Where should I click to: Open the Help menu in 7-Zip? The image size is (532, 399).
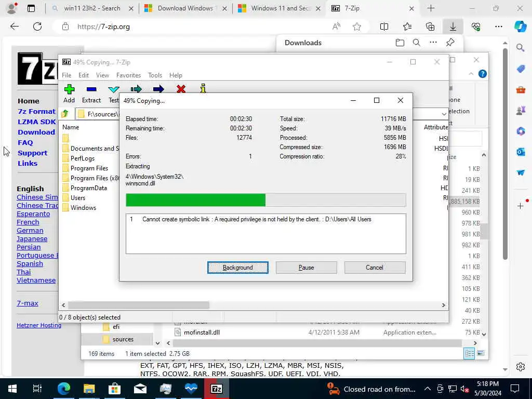[x=176, y=75]
